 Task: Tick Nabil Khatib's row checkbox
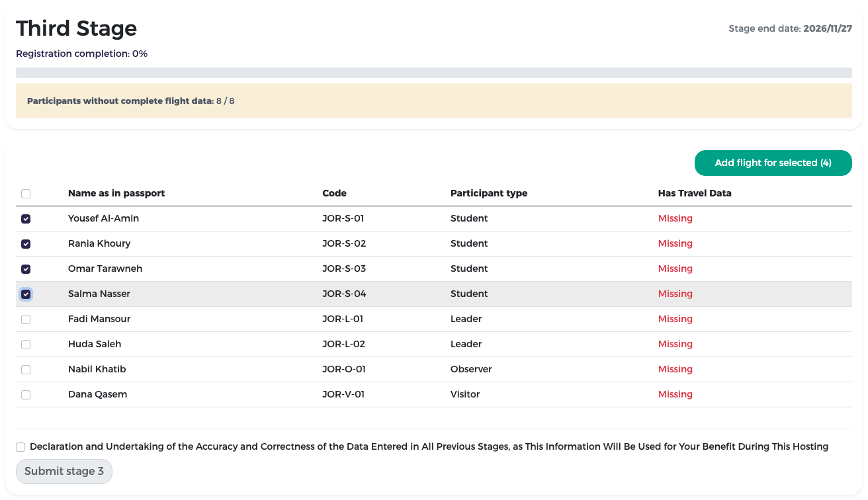tap(26, 370)
